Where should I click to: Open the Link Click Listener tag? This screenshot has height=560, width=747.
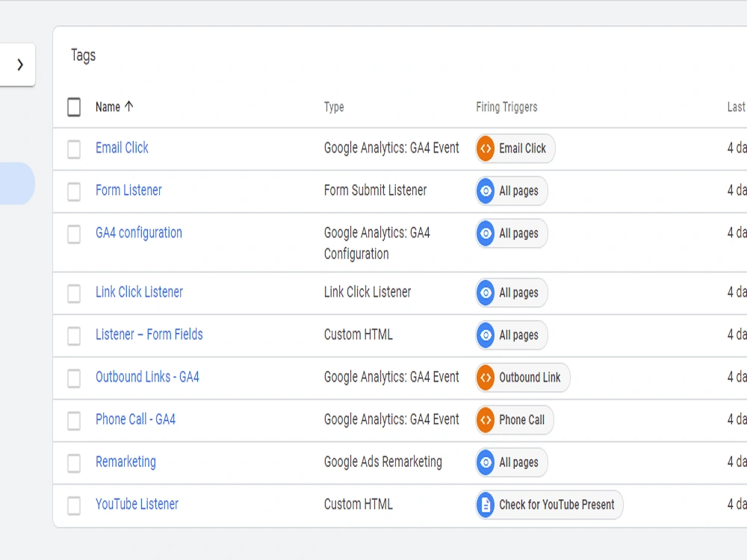click(x=139, y=292)
